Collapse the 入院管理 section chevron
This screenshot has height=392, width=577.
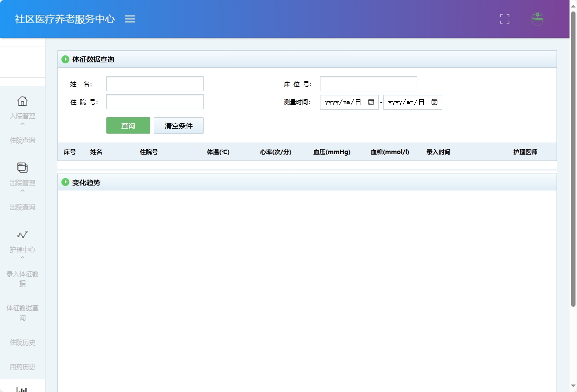[22, 123]
